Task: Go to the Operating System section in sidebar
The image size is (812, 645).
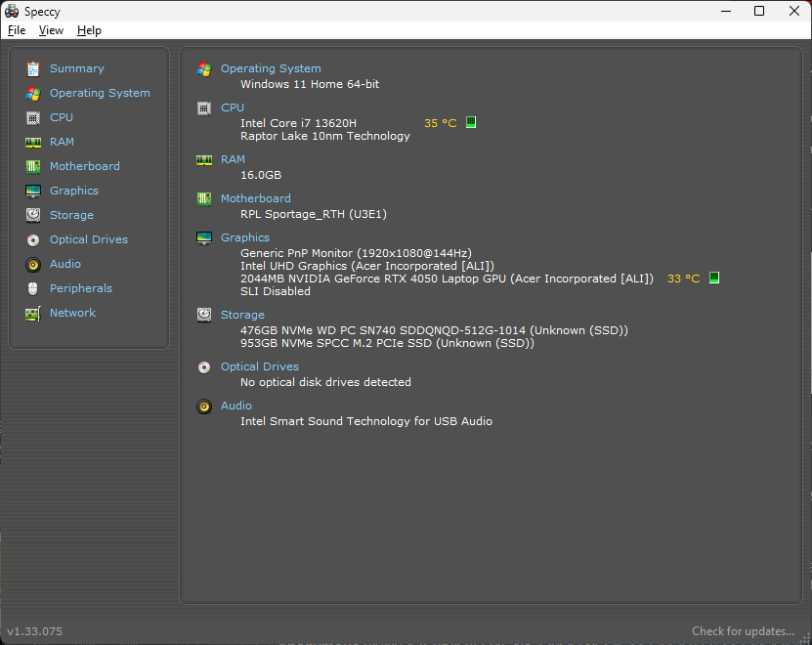Action: tap(100, 93)
